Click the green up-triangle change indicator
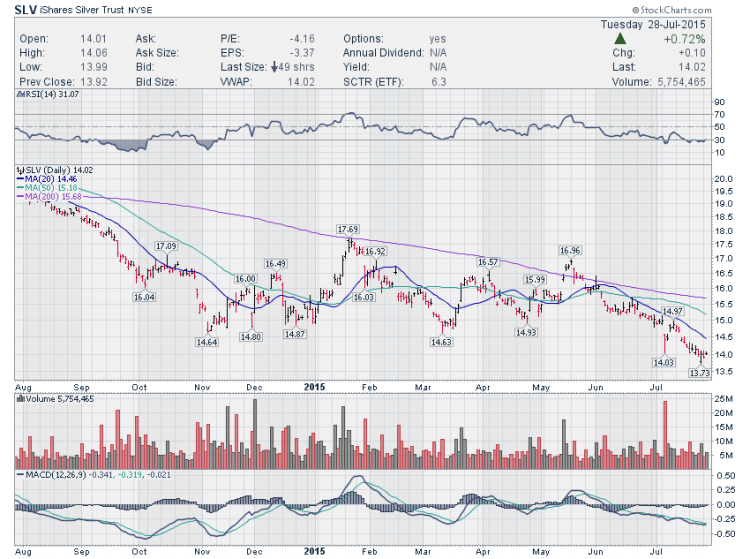This screenshot has width=750, height=559. coord(620,38)
